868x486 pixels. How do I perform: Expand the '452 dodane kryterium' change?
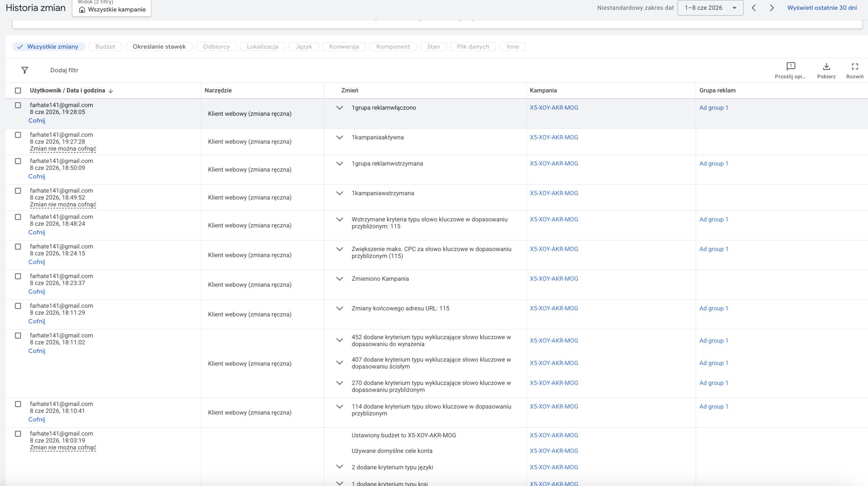[339, 340]
